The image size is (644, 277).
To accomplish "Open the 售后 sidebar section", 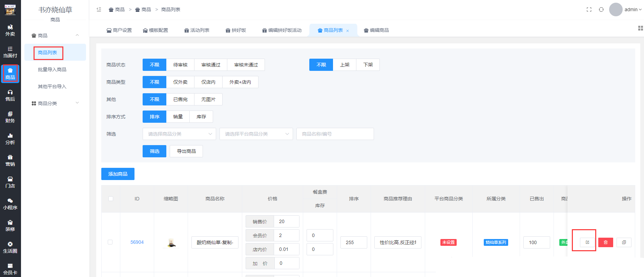I will 10,95.
